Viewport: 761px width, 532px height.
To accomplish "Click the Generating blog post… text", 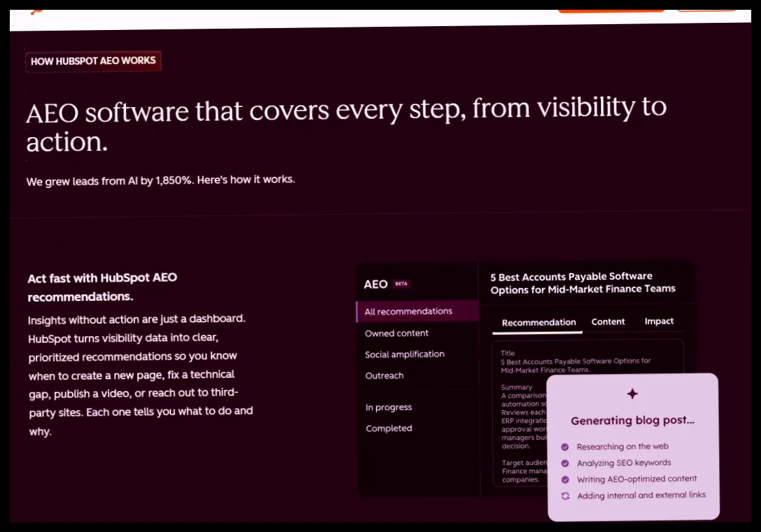I will pyautogui.click(x=633, y=420).
